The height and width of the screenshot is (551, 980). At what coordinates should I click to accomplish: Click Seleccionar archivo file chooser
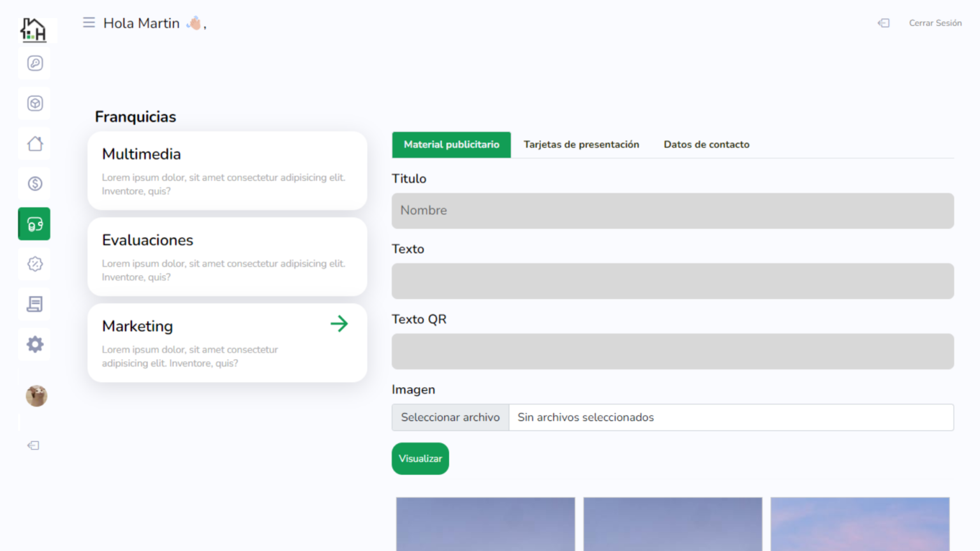(x=450, y=417)
